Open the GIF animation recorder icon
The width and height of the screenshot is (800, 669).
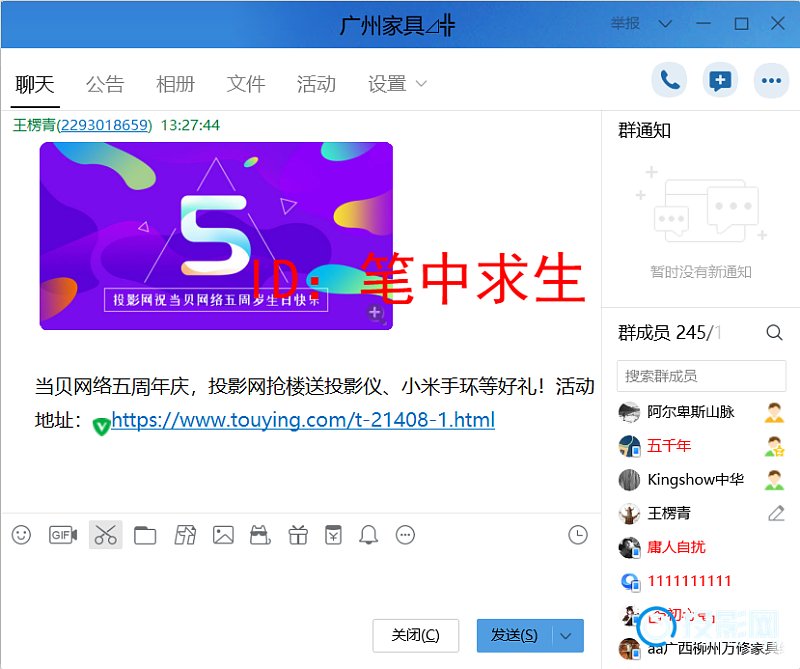coord(63,535)
